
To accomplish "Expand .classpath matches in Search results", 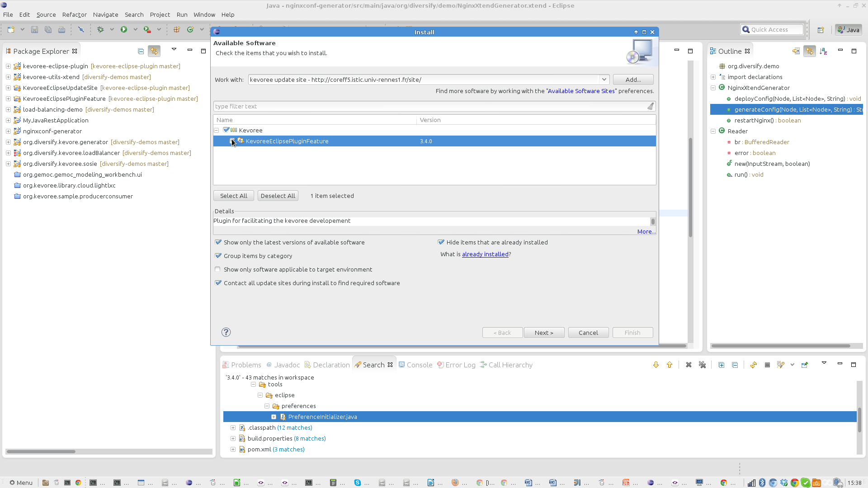I will [x=233, y=427].
